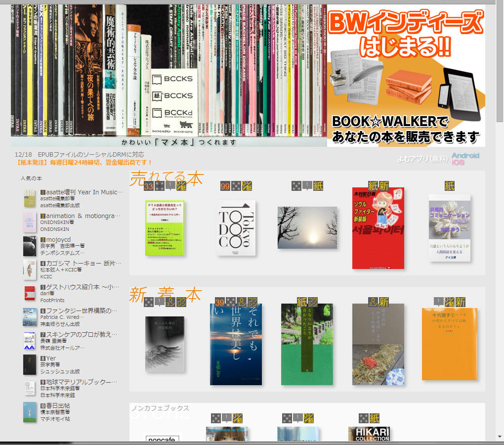Open the Android app link
Viewport: 504px width, 445px height.
pos(465,156)
